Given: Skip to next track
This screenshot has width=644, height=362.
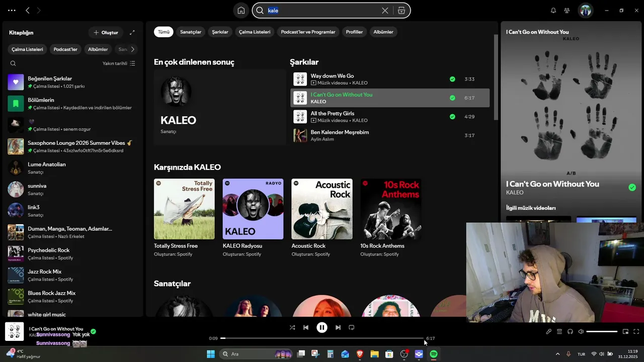Looking at the screenshot, I should (x=338, y=327).
